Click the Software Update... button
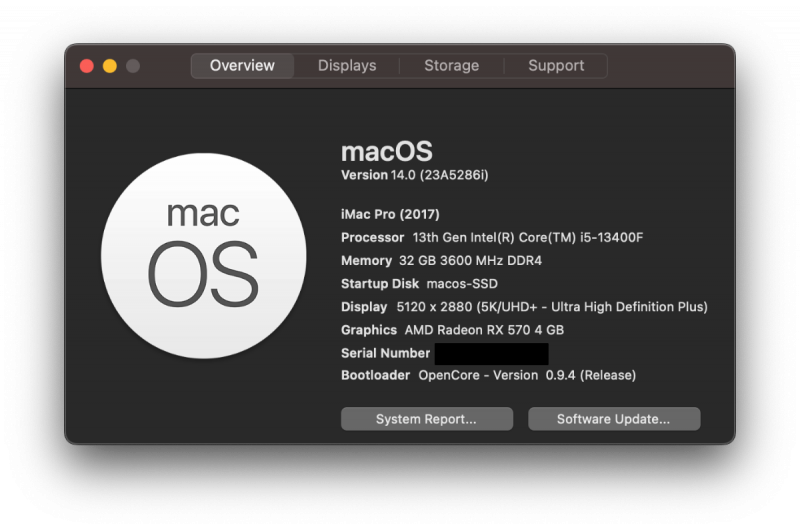The width and height of the screenshot is (800, 530). 614,419
